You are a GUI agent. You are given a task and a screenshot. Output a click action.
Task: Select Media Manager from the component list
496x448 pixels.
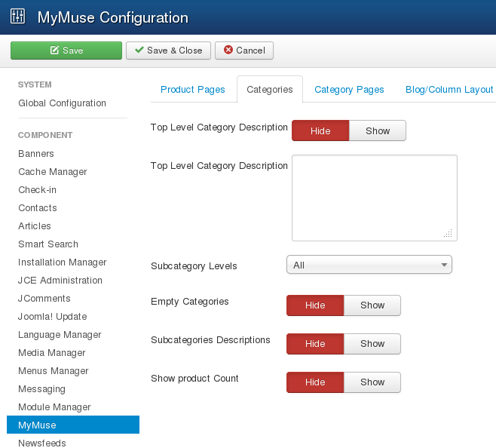[52, 353]
